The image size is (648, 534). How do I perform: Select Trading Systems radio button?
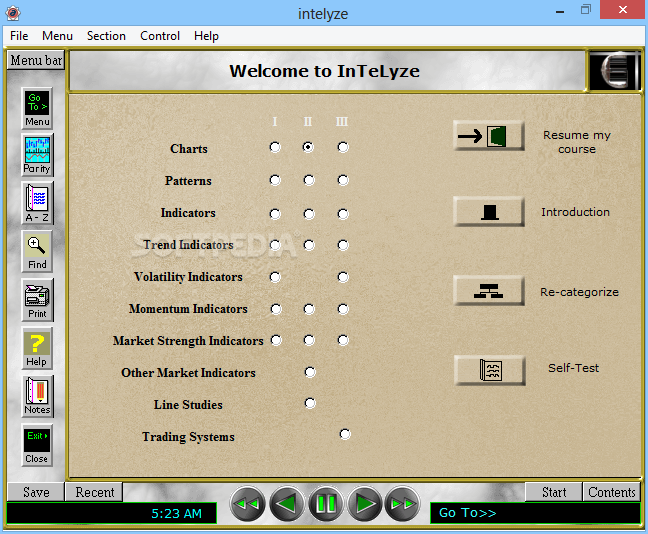pyautogui.click(x=345, y=434)
